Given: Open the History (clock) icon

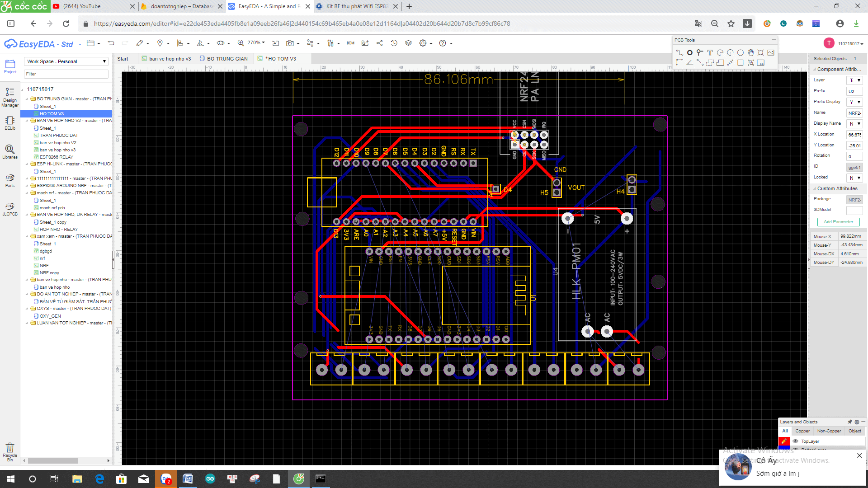Looking at the screenshot, I should coord(394,43).
